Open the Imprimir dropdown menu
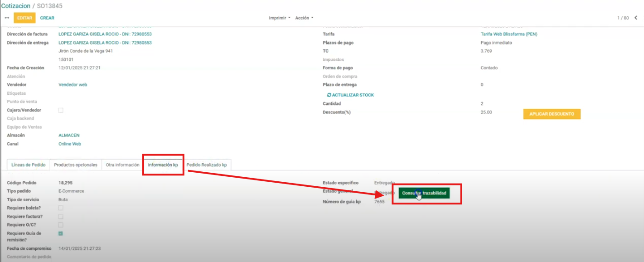 (x=280, y=18)
